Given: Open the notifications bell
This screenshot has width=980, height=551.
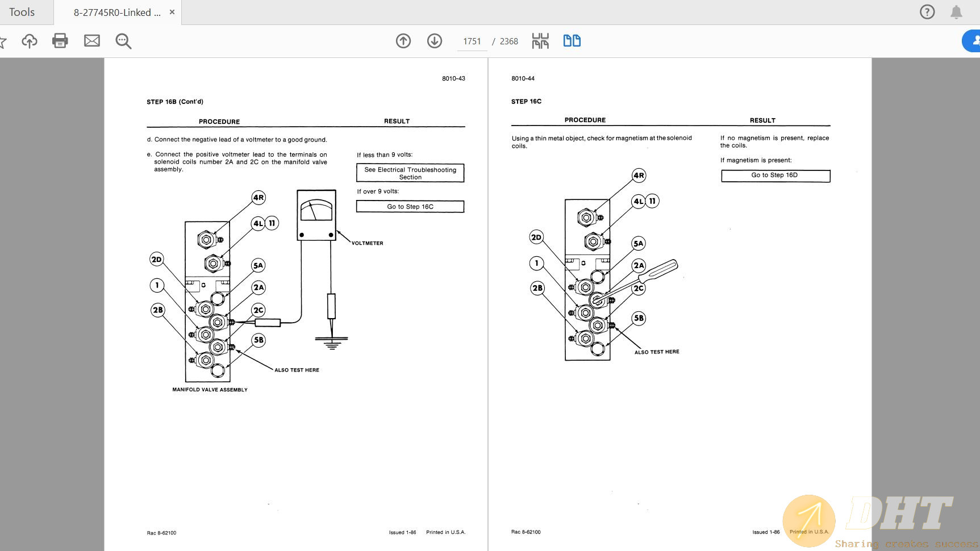Looking at the screenshot, I should tap(956, 12).
